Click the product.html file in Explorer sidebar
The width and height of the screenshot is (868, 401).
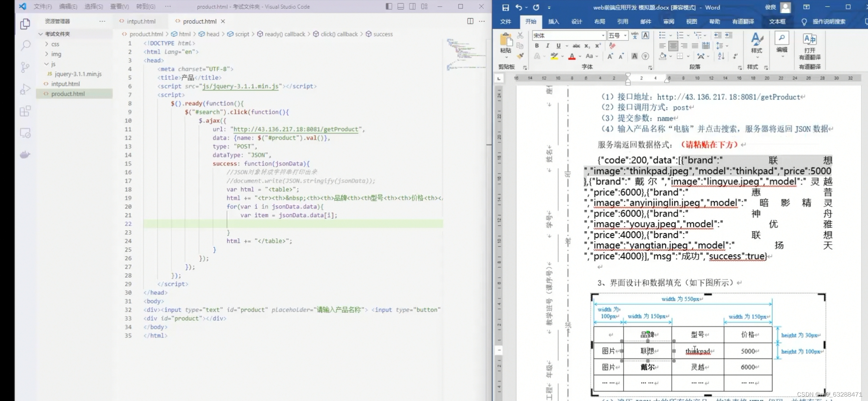pyautogui.click(x=68, y=93)
